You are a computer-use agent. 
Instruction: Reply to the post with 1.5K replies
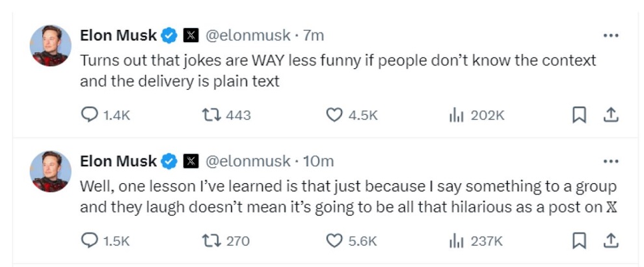[89, 240]
